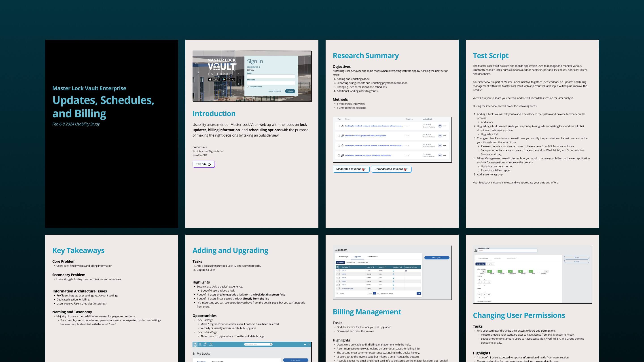Image resolution: width=644 pixels, height=362 pixels.
Task: Toggle the select-all checkbox in Lock Name header
Action: coord(337,267)
